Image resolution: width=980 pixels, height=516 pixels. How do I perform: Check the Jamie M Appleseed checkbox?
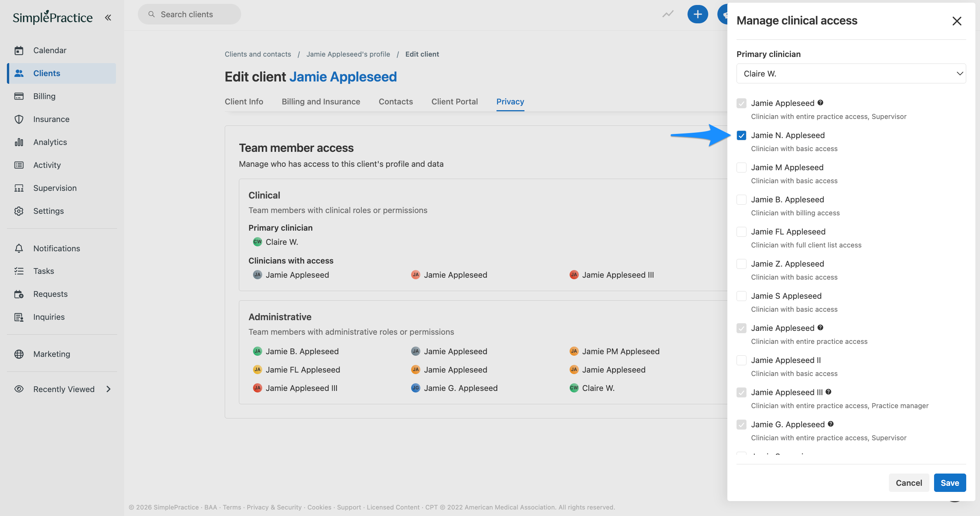(742, 168)
